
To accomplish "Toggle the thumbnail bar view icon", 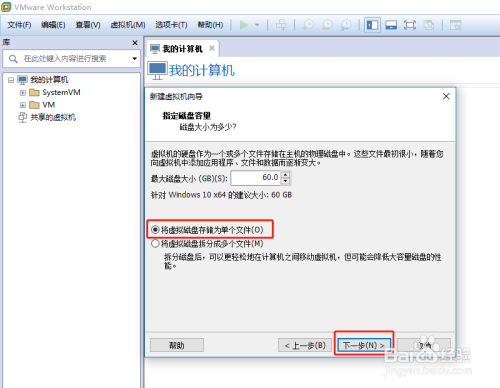I will click(391, 25).
